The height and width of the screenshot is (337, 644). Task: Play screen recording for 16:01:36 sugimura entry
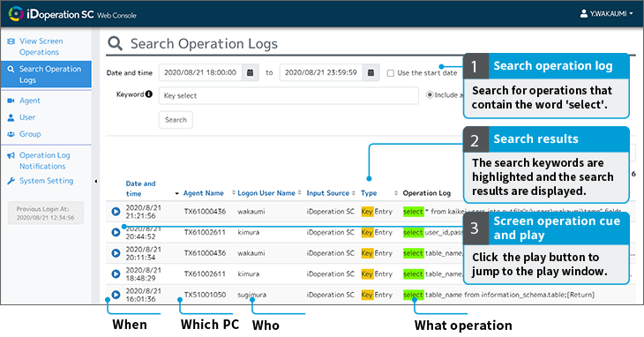tap(116, 295)
